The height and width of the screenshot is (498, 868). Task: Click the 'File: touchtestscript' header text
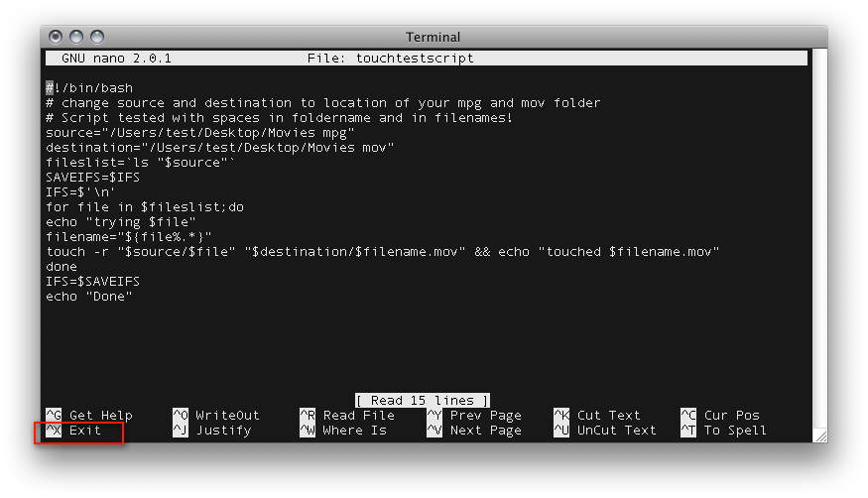(390, 59)
